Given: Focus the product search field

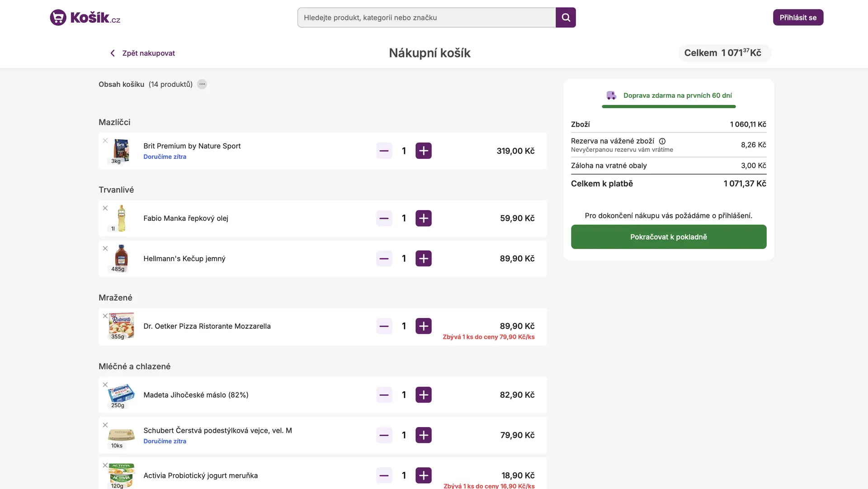Looking at the screenshot, I should [426, 17].
